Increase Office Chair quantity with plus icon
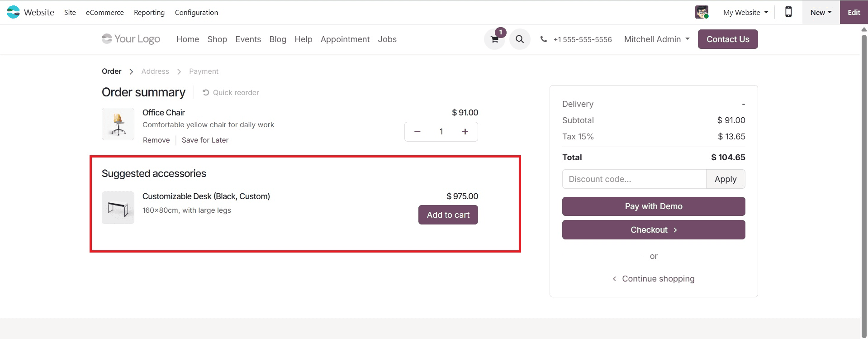868x339 pixels. tap(465, 131)
